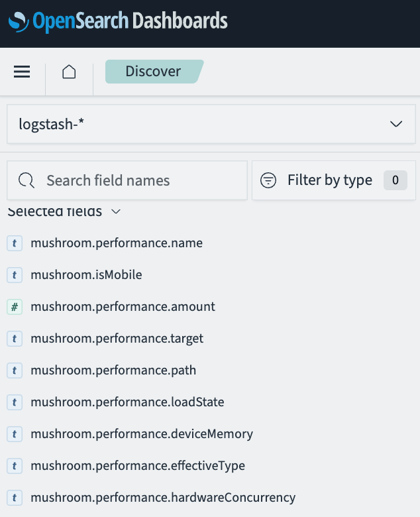This screenshot has width=420, height=517.
Task: Collapse the Selected fields section
Action: click(64, 211)
